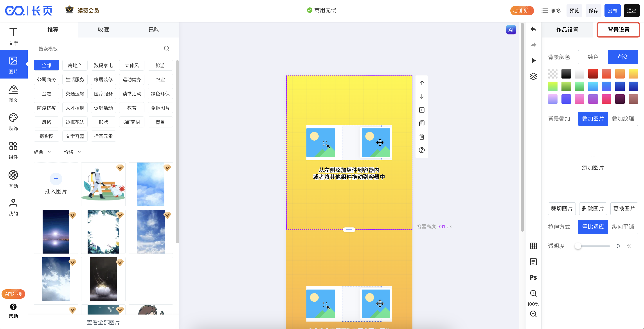Select the 装饰 palette sidebar icon
The width and height of the screenshot is (644, 329).
(13, 122)
